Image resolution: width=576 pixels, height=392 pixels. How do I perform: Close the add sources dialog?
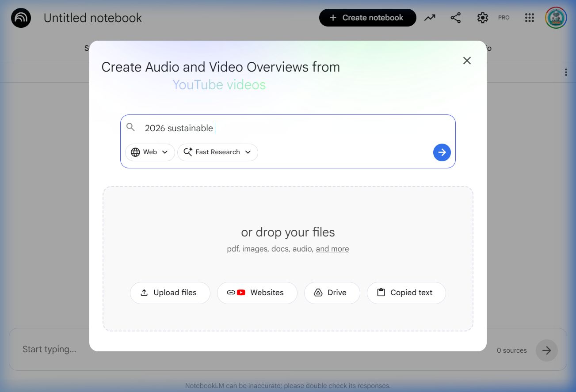coord(467,61)
